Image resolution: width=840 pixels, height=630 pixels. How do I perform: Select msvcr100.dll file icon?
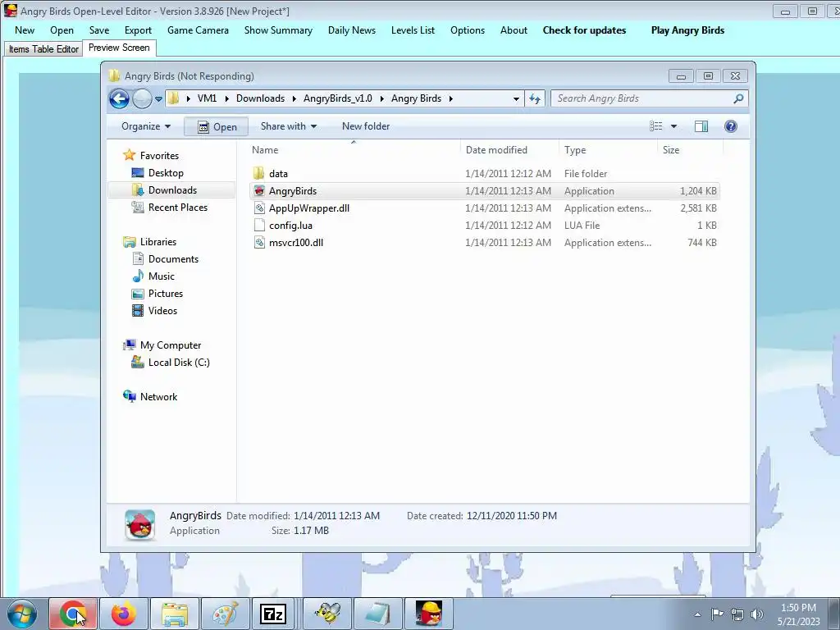(x=259, y=242)
